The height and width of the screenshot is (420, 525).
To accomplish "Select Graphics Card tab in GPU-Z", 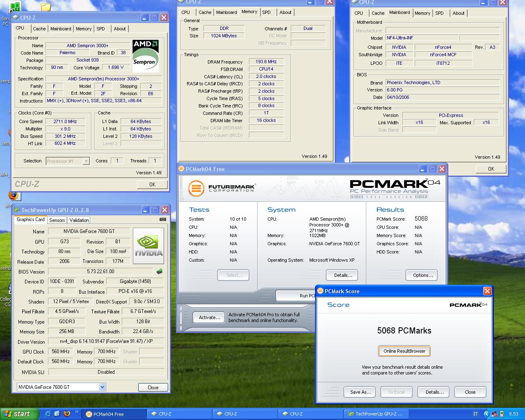I will click(x=31, y=219).
